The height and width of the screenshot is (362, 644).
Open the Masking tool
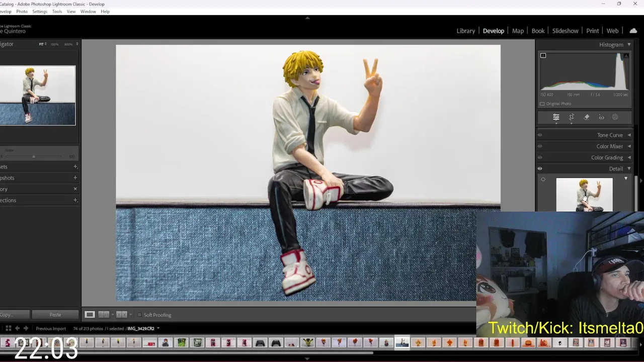pos(615,117)
